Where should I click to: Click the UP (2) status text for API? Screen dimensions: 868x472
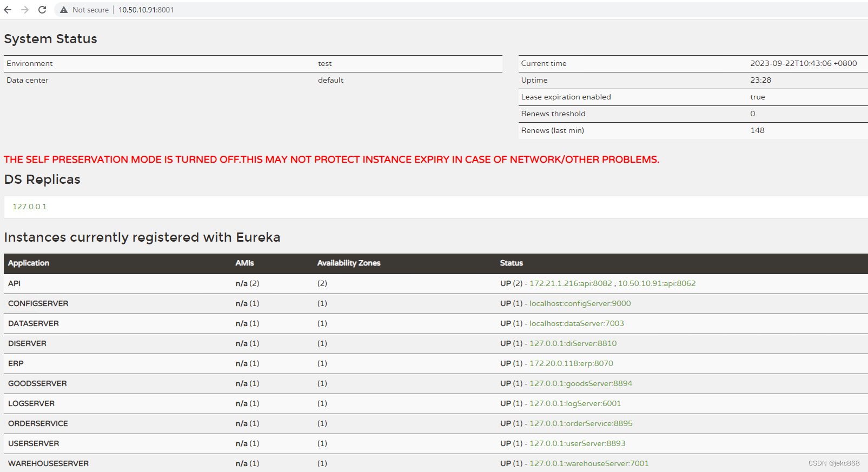click(511, 283)
